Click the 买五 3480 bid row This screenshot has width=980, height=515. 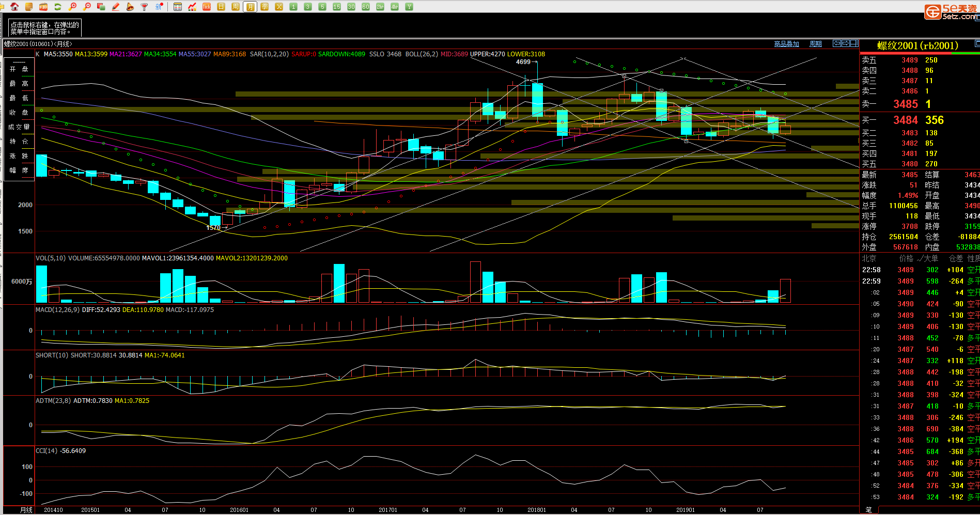point(920,164)
